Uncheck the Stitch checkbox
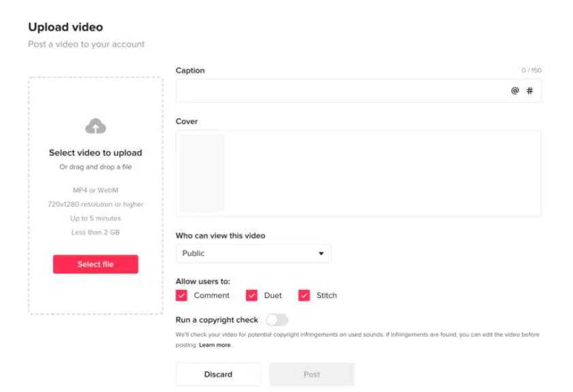The height and width of the screenshot is (392, 573). (304, 295)
